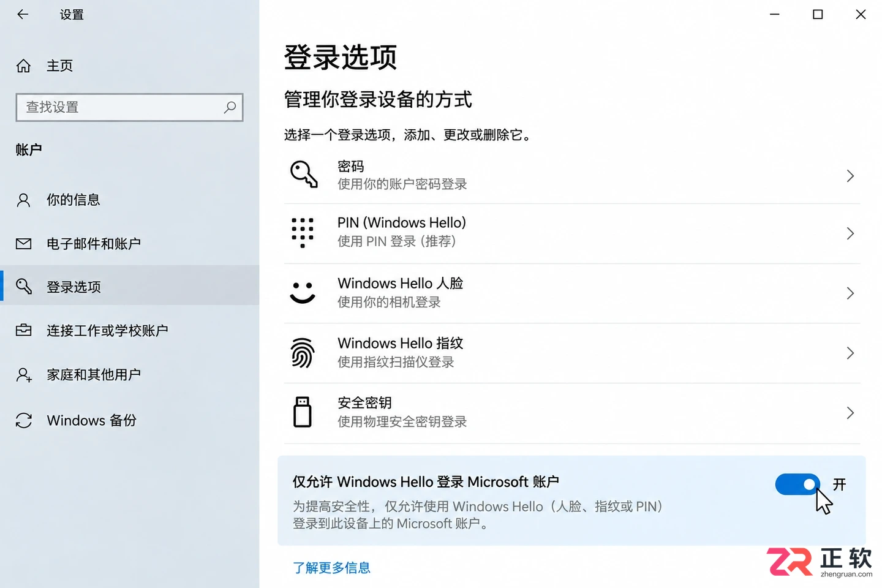The image size is (882, 588).
Task: Click the person-plus icon for 家庭和其他用户
Action: coord(24,374)
